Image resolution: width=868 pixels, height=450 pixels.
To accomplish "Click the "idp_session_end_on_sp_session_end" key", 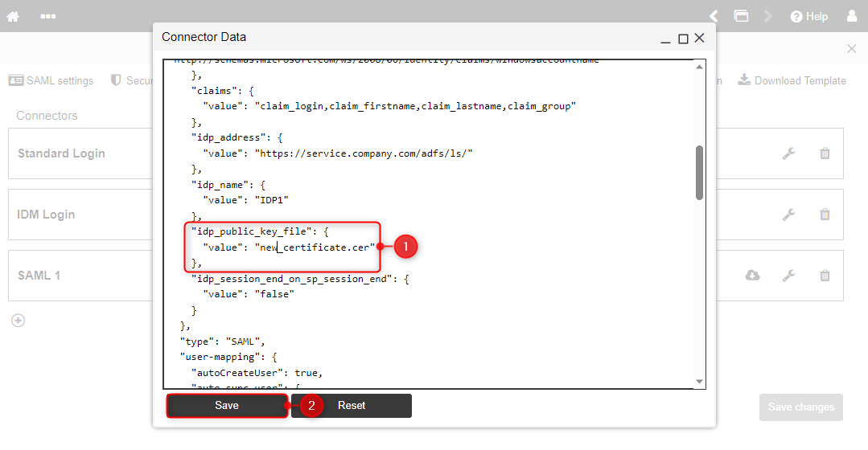I will 292,279.
